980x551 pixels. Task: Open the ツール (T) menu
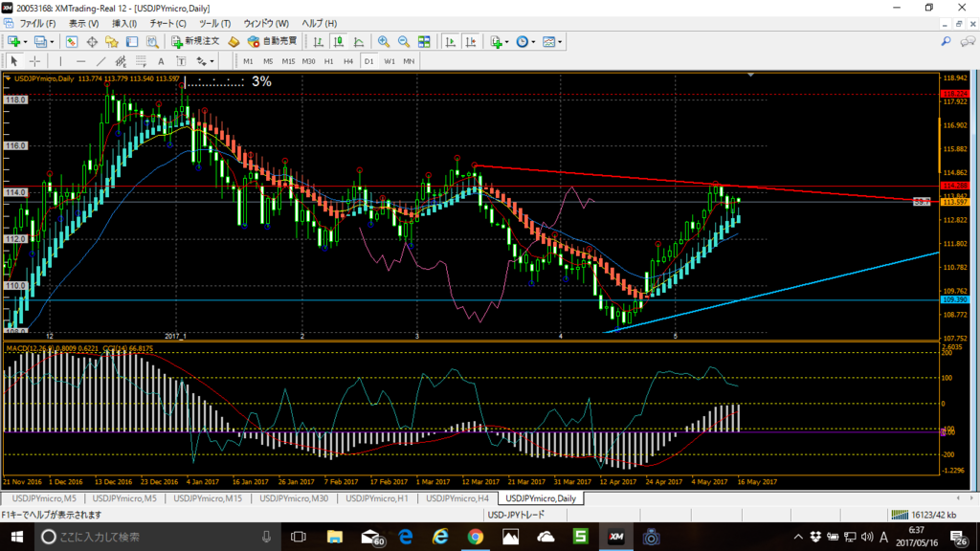214,24
